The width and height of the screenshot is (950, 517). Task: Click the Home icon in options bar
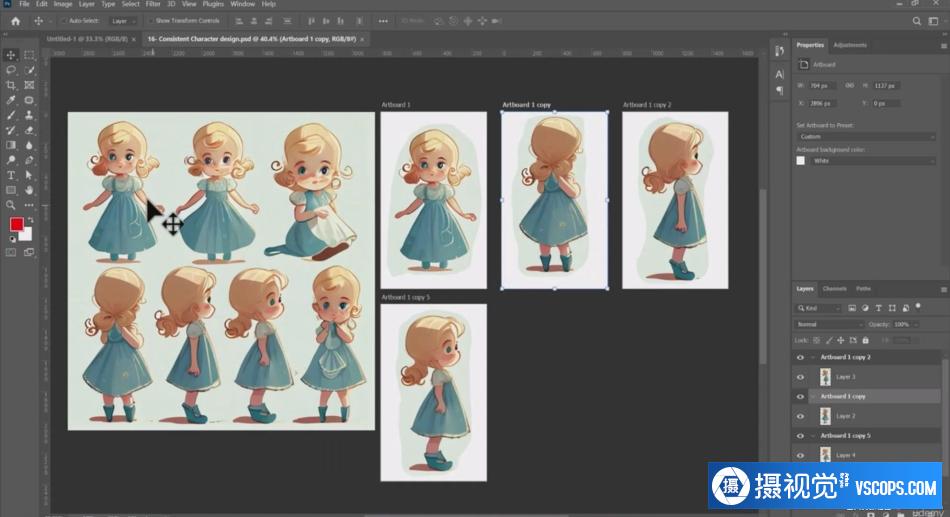point(15,21)
